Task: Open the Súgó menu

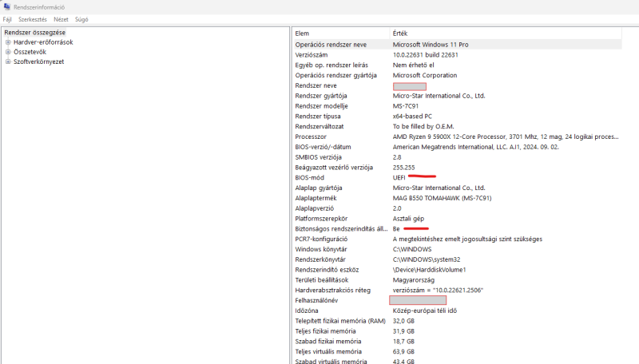Action: tap(81, 19)
